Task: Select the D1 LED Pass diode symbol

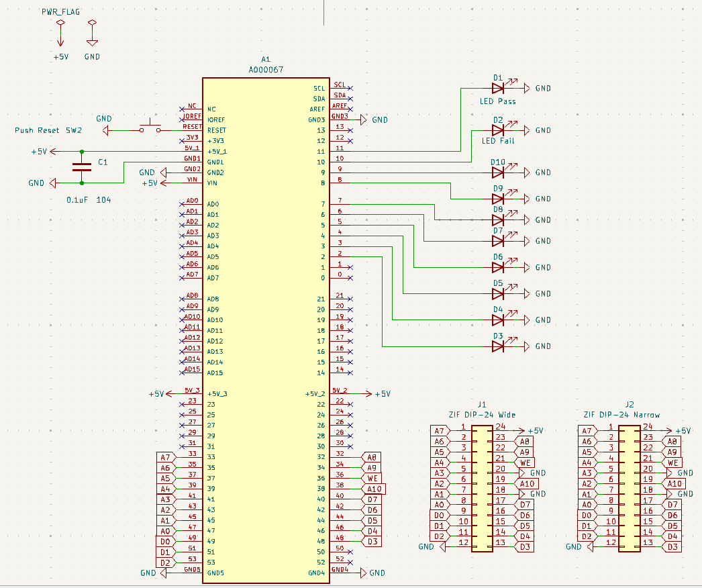Action: 498,89
